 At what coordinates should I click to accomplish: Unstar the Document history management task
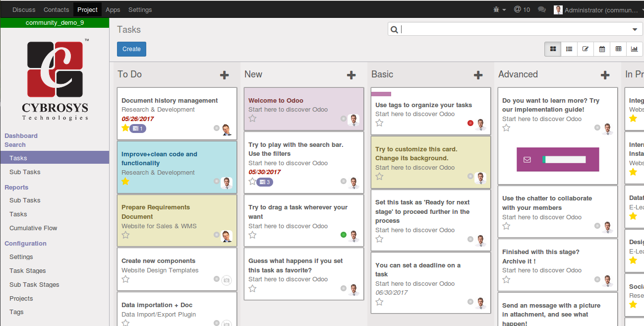125,128
